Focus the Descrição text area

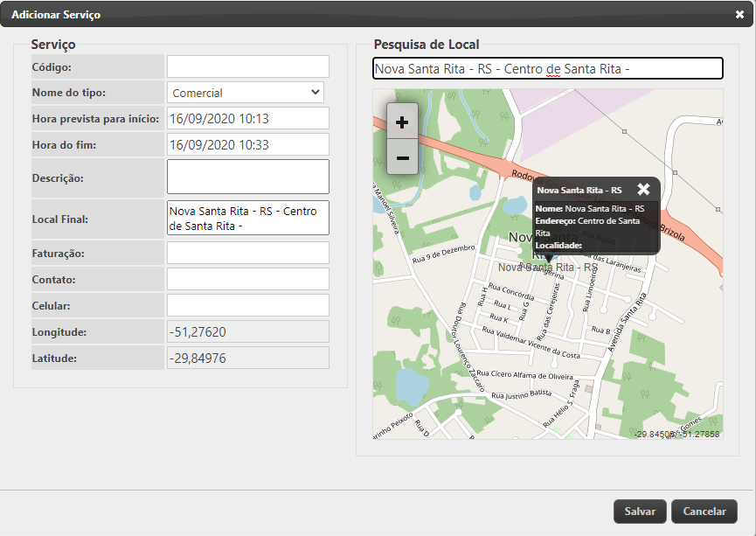[x=248, y=177]
